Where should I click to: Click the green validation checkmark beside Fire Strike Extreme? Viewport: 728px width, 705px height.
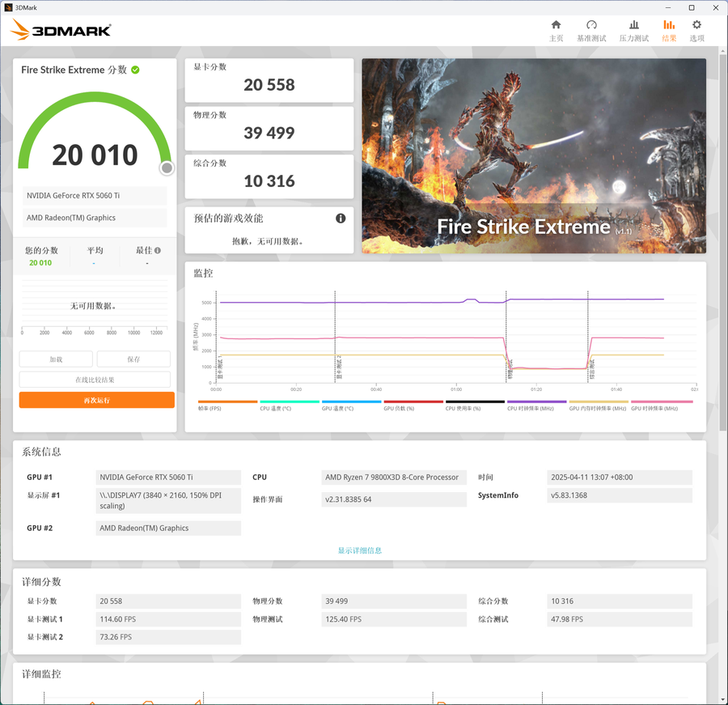pyautogui.click(x=135, y=70)
